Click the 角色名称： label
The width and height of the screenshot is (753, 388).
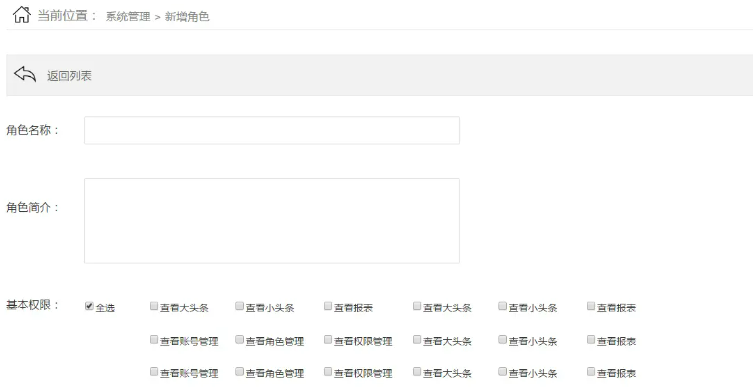pyautogui.click(x=33, y=130)
